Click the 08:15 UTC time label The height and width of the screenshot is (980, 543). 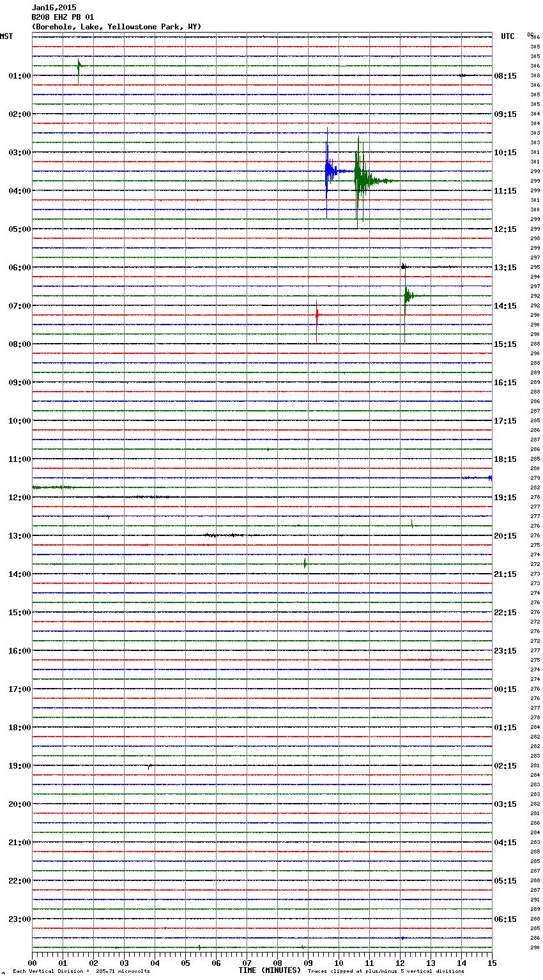tap(505, 76)
